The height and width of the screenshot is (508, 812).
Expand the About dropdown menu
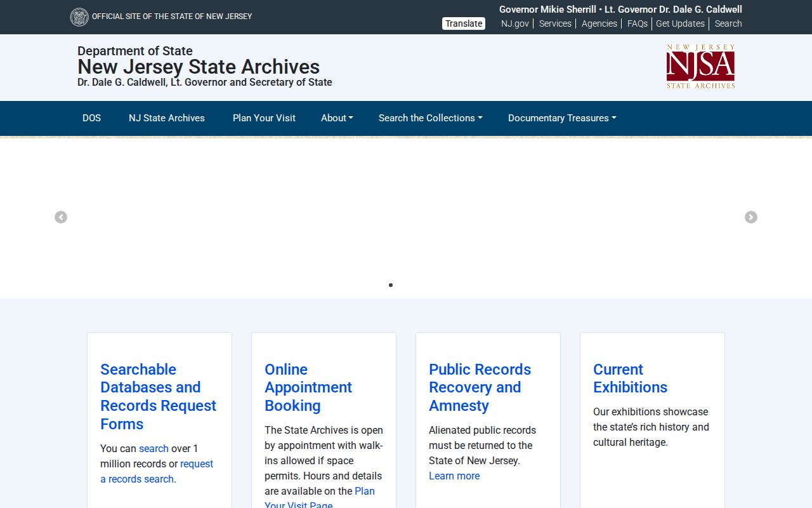337,118
